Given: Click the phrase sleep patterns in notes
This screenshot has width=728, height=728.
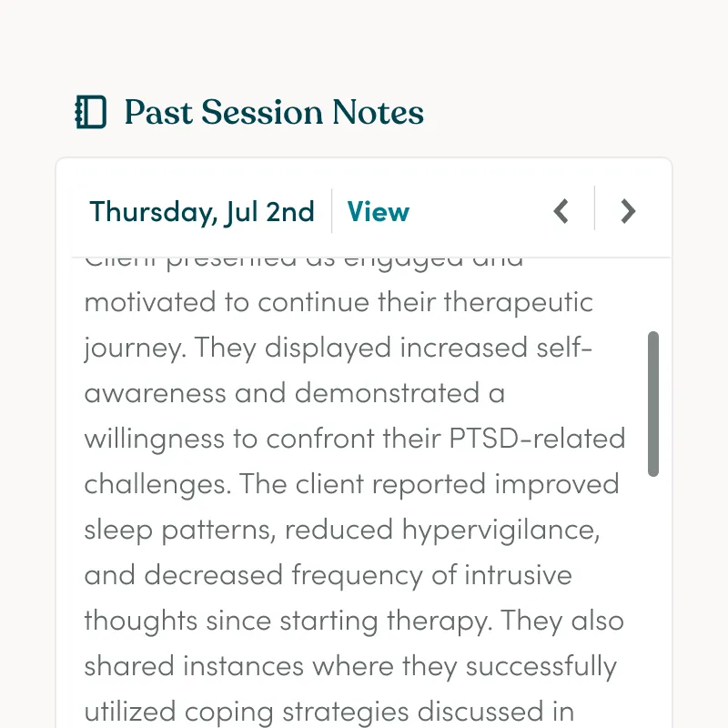Looking at the screenshot, I should click(x=183, y=530).
